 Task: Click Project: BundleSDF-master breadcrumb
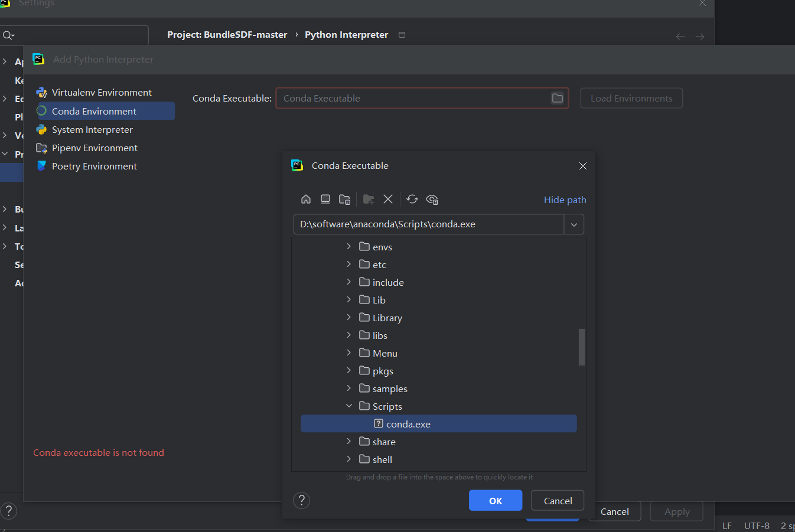tap(227, 35)
